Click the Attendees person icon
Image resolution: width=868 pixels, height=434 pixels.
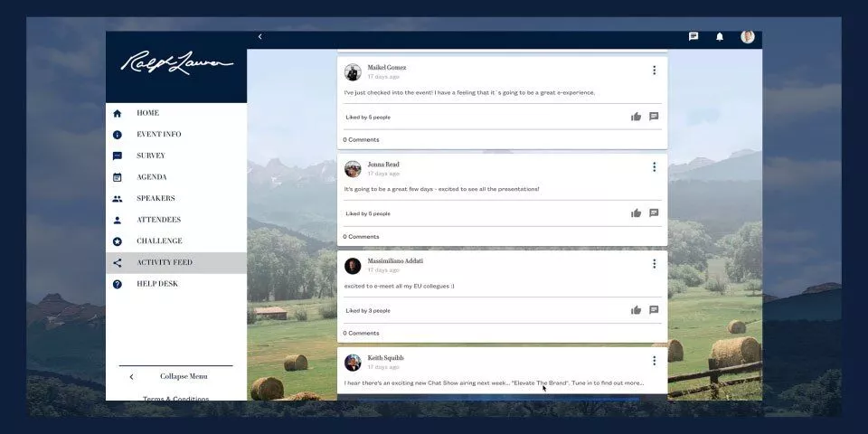[x=118, y=220]
